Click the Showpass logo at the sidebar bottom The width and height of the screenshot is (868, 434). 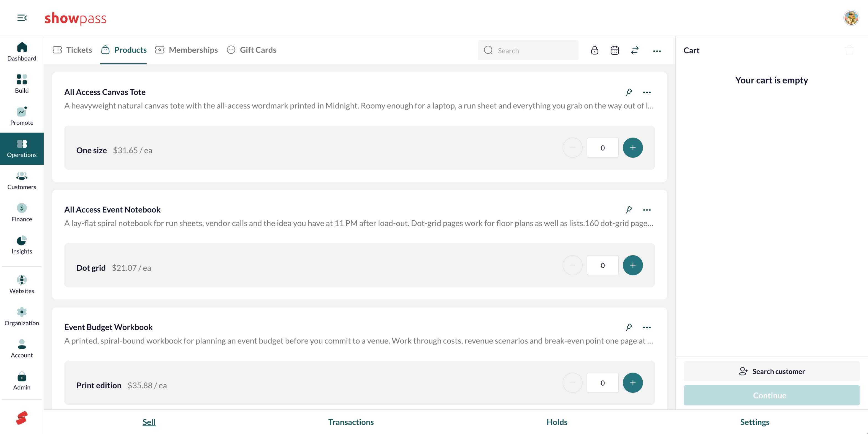(22, 418)
